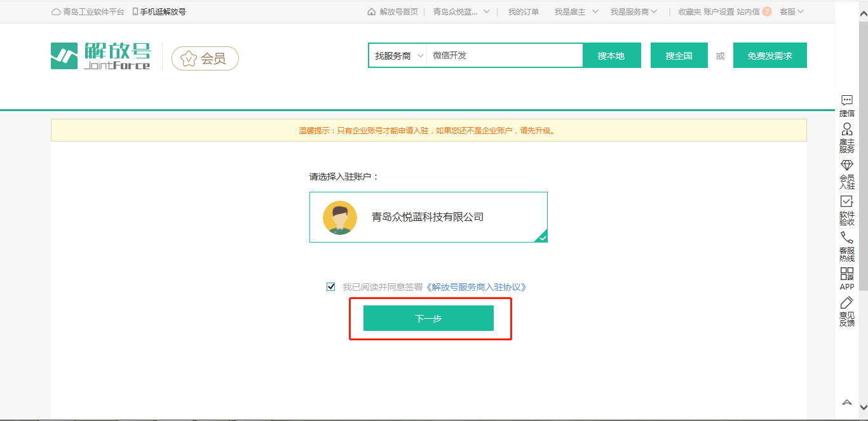
Task: Select the 软件验收 checkbox icon in sidebar
Action: point(846,201)
